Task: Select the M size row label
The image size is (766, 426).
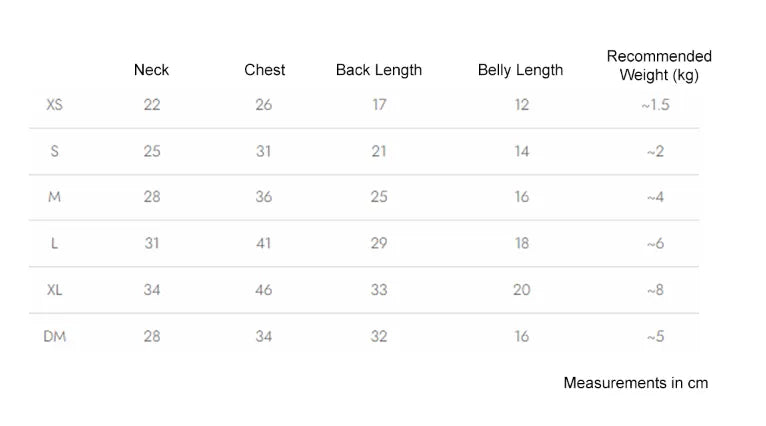Action: pos(54,197)
